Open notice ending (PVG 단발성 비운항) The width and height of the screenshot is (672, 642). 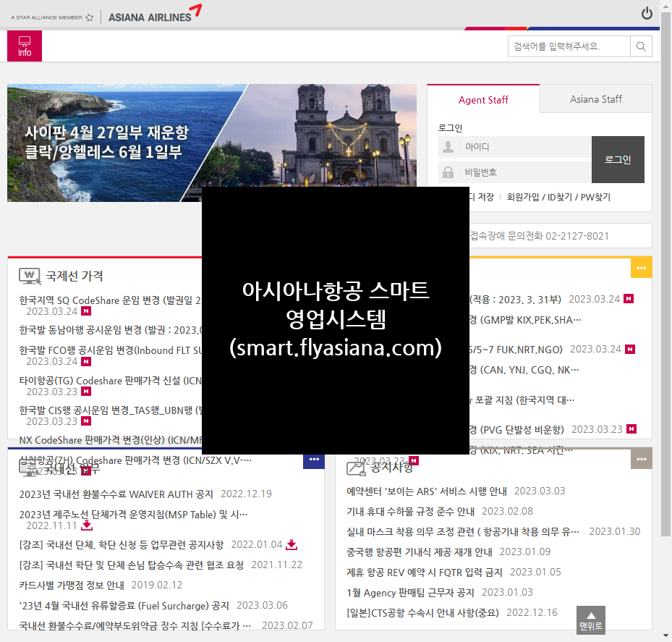pyautogui.click(x=517, y=429)
